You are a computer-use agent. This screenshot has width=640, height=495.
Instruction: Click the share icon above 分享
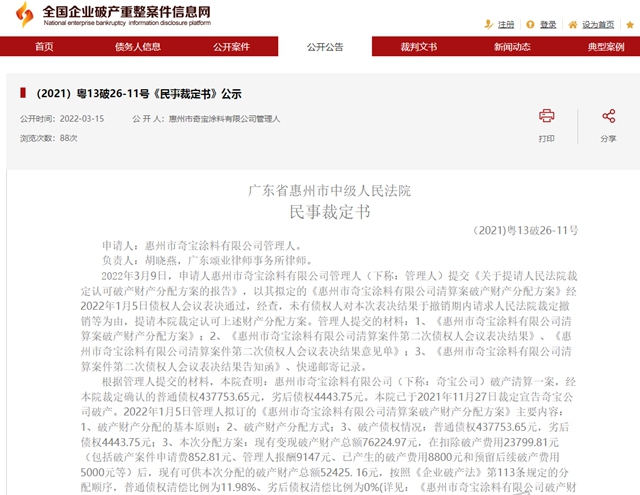(x=609, y=116)
